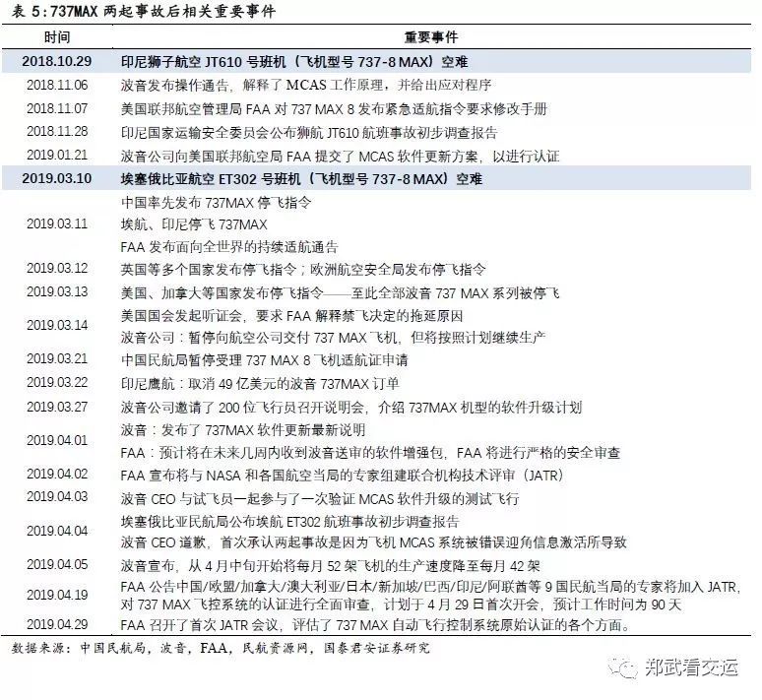Select the date 2019.03.11

[x=57, y=223]
